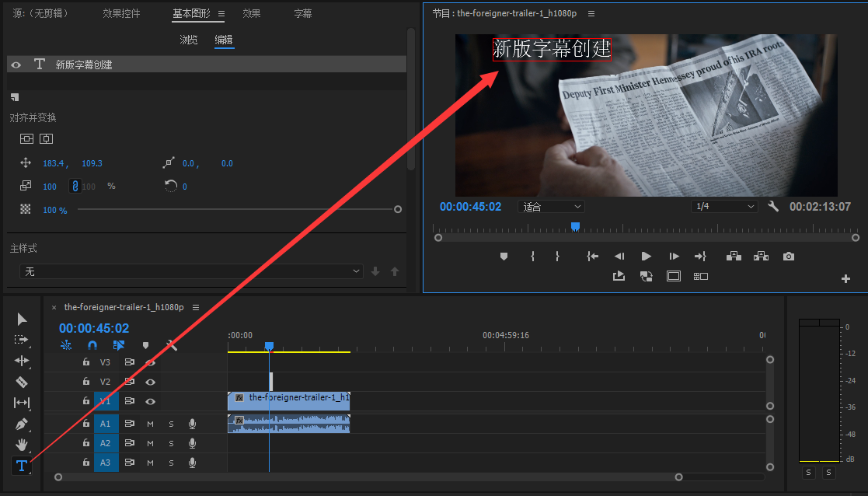
Task: Select the Ripple Edit tool
Action: pyautogui.click(x=22, y=361)
